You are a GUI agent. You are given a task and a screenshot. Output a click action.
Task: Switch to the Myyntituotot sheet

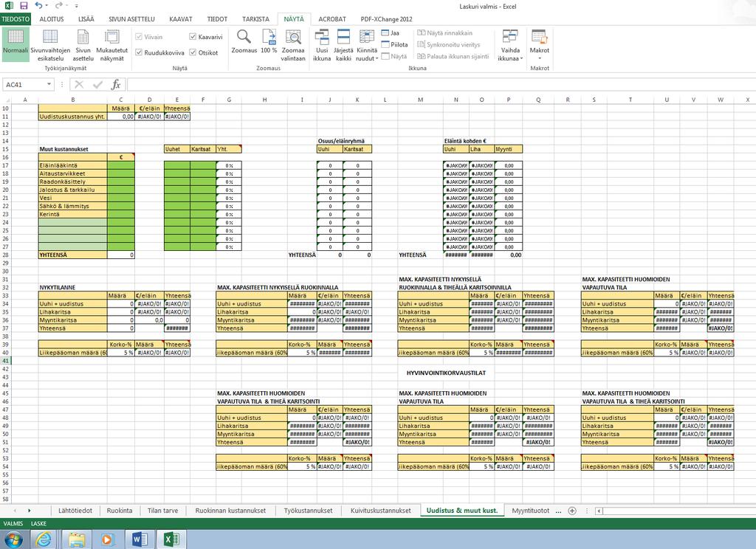click(x=530, y=511)
